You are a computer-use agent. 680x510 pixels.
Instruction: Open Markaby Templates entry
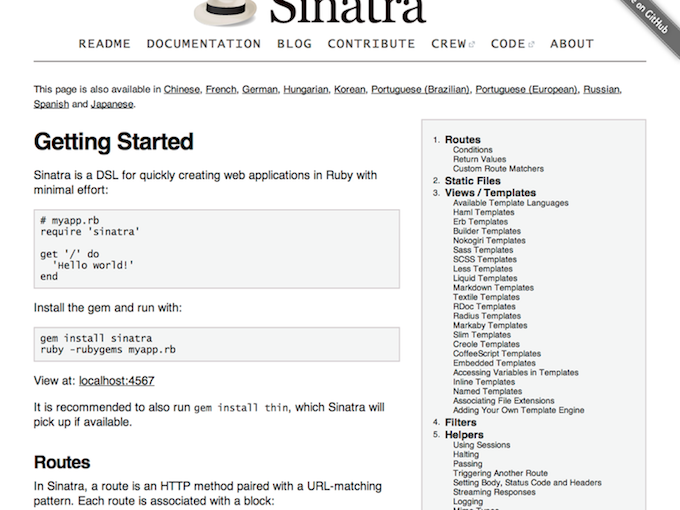coord(490,325)
